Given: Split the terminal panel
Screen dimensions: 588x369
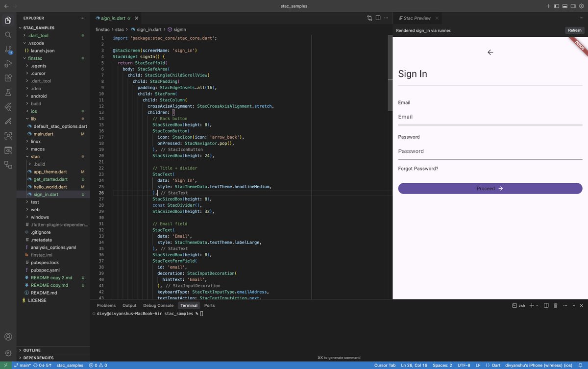Looking at the screenshot, I should [545, 305].
